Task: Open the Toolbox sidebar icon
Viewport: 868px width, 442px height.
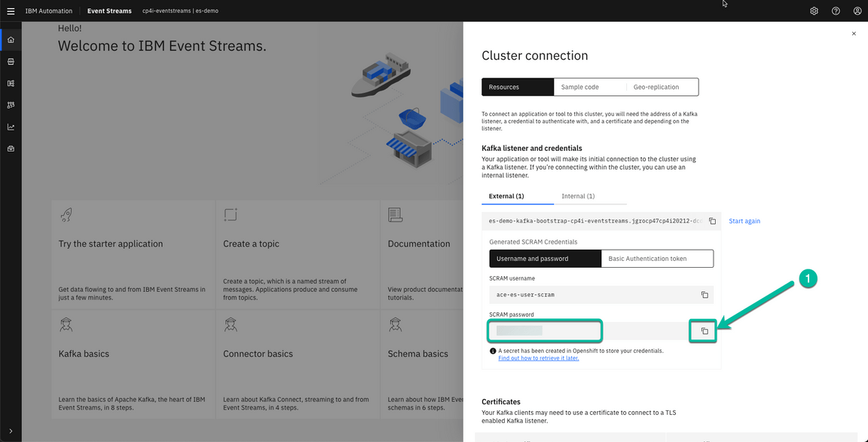Action: (10, 149)
